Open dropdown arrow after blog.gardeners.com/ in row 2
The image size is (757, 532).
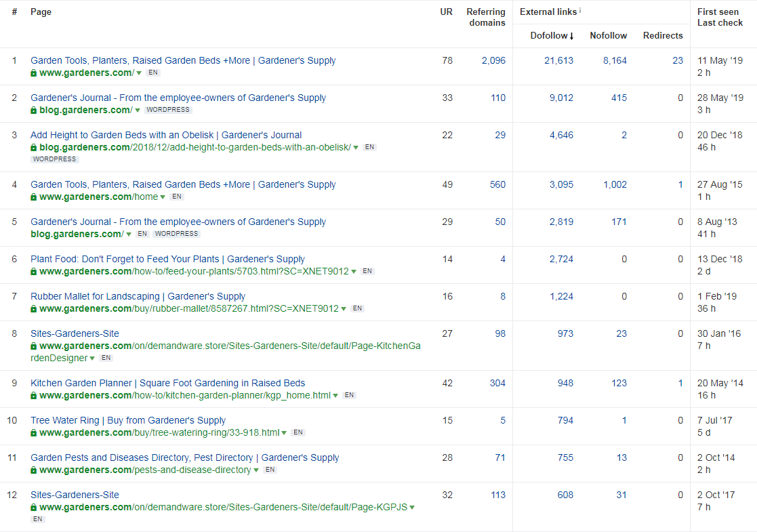point(138,110)
